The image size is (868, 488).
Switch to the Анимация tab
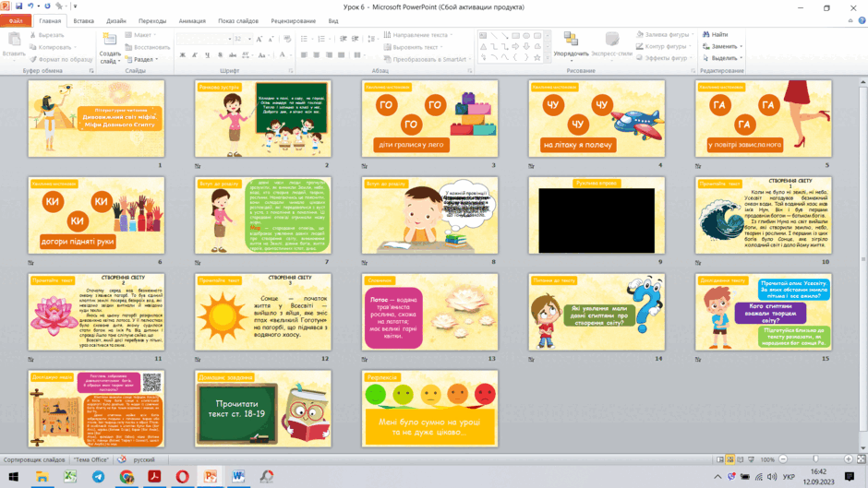192,21
